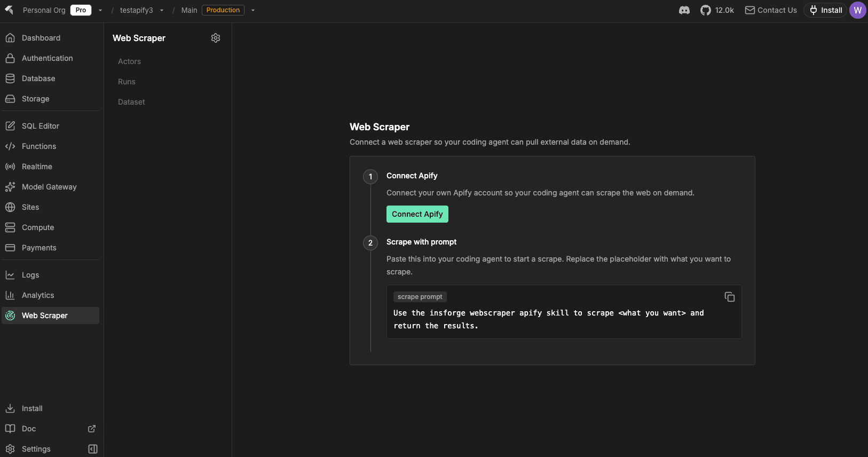Open the Payments page
Viewport: 868px width, 457px height.
point(51,248)
